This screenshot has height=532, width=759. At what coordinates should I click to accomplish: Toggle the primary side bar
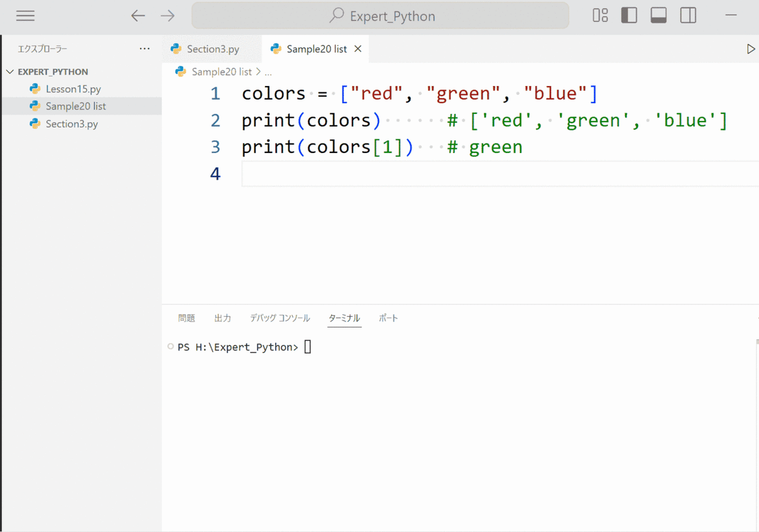pyautogui.click(x=629, y=16)
